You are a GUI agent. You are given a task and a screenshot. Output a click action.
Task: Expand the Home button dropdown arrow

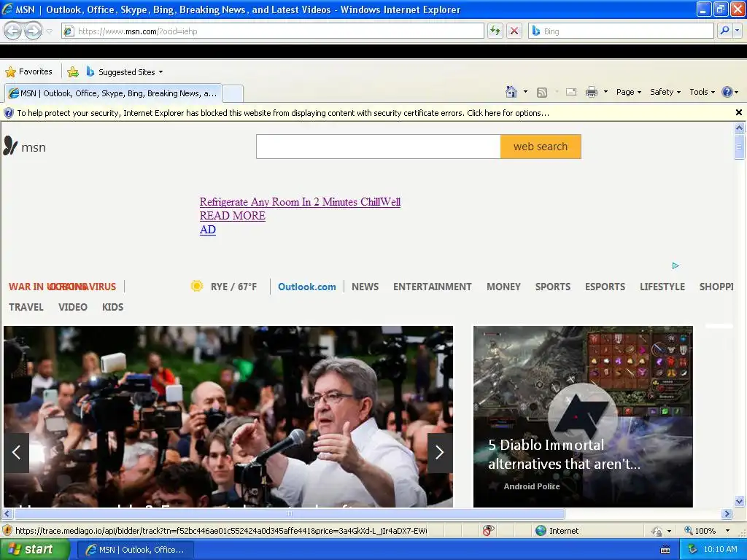coord(525,92)
